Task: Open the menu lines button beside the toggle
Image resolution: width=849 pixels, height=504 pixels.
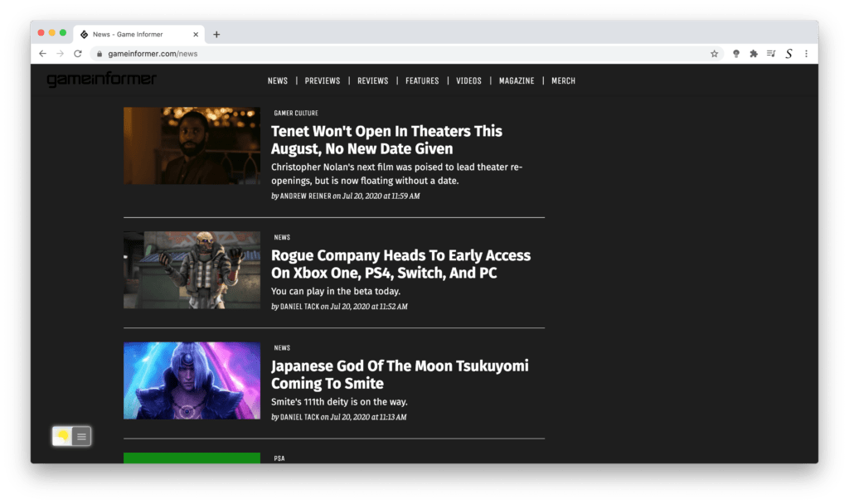Action: click(x=82, y=436)
